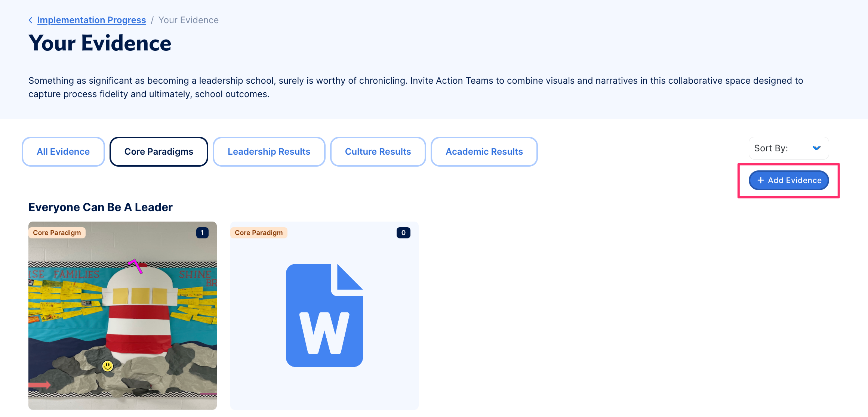Select the Core Paradigms tab

tap(158, 152)
